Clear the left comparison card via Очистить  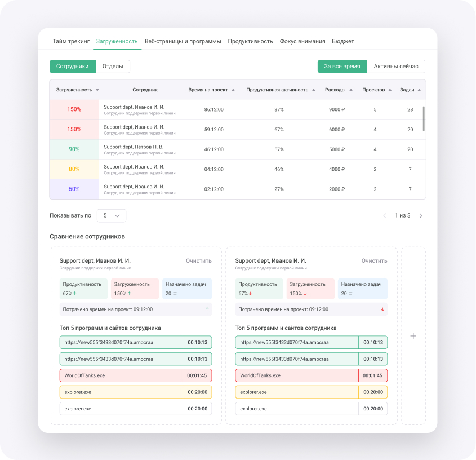click(198, 260)
